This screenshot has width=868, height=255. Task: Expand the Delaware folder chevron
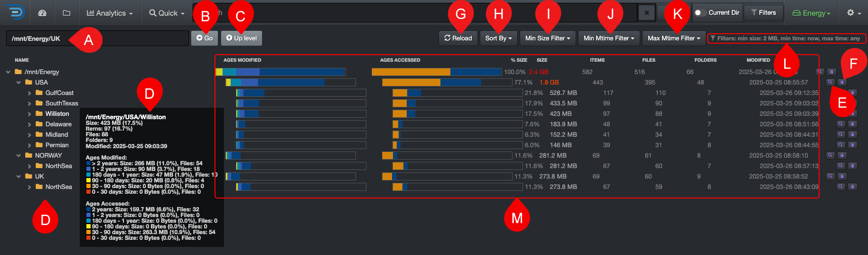(29, 124)
